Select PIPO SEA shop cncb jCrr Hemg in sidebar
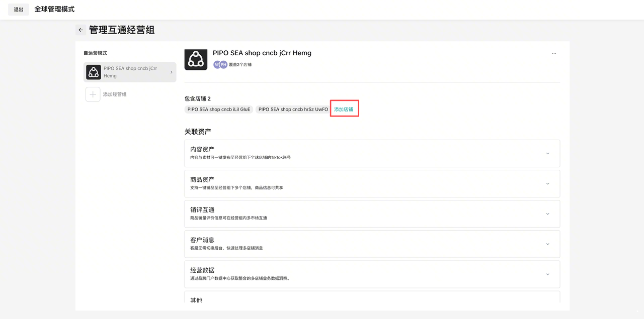644x319 pixels. coord(130,72)
